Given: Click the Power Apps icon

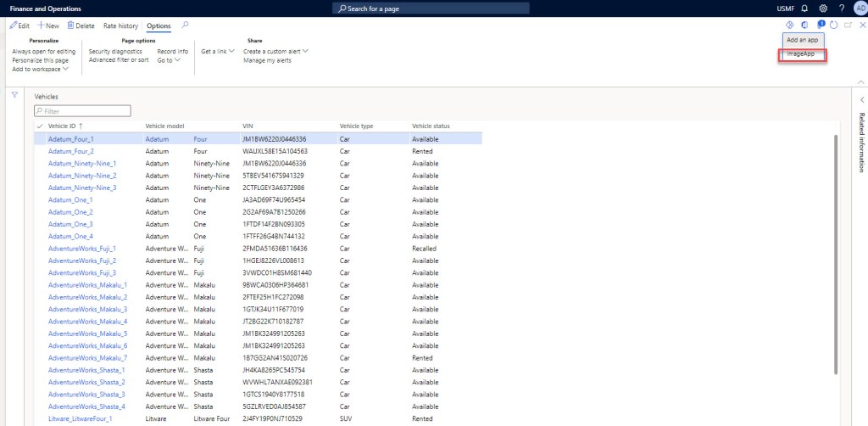Looking at the screenshot, I should (790, 25).
